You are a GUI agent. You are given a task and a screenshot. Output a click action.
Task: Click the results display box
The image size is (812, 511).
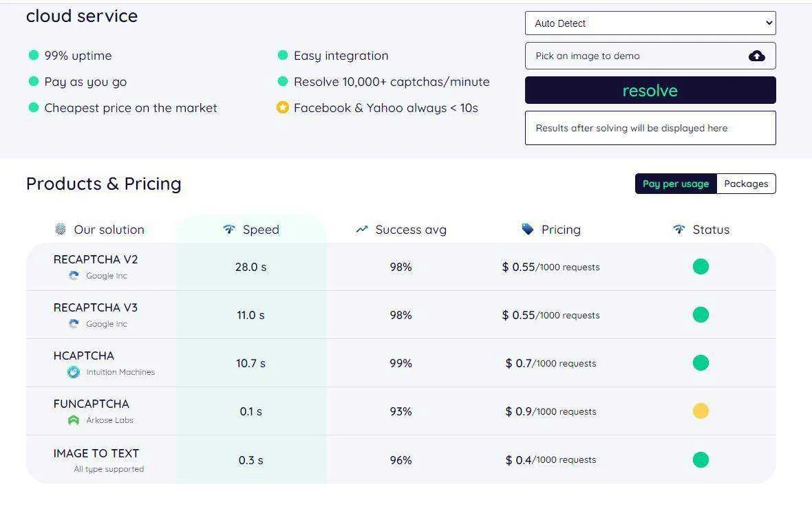pos(650,128)
